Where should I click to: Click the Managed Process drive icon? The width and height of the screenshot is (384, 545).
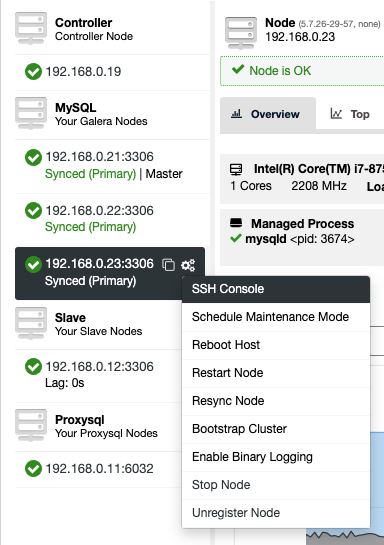[236, 223]
